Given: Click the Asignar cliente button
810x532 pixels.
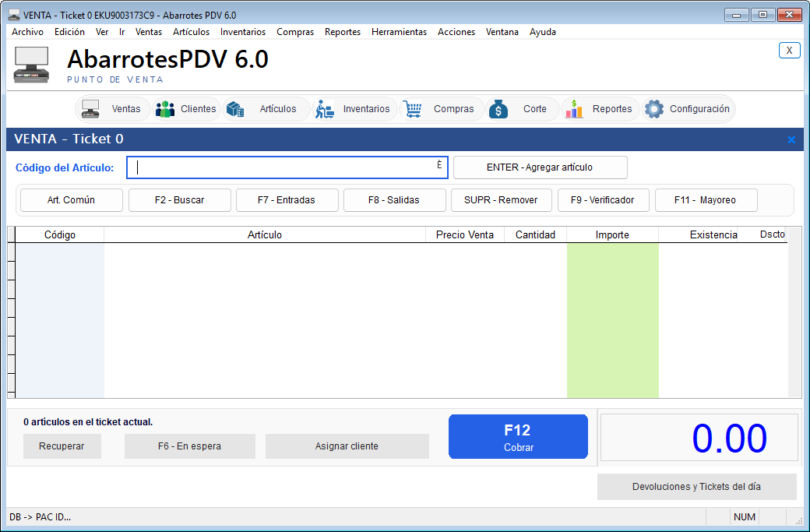Looking at the screenshot, I should [347, 446].
